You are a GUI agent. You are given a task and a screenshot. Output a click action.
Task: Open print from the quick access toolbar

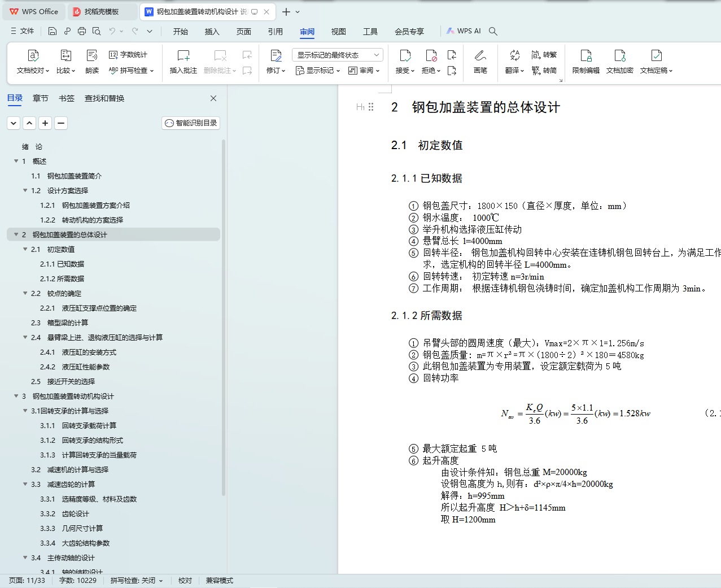(82, 31)
